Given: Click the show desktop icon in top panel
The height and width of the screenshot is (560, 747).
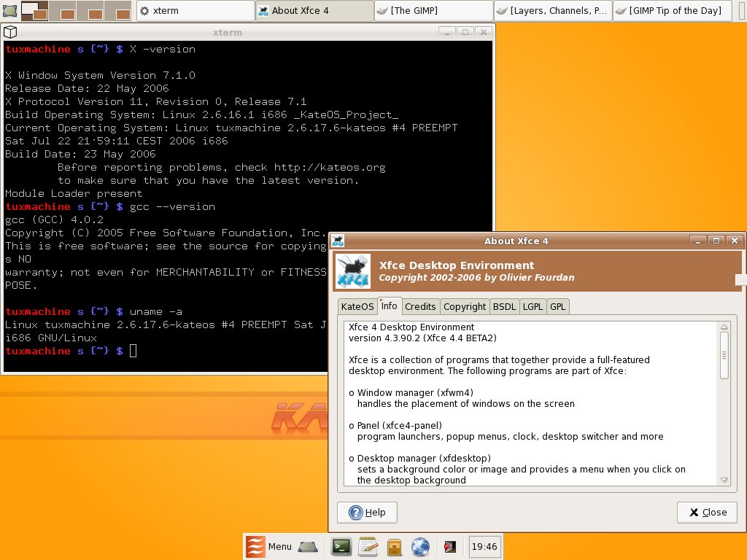Looking at the screenshot, I should pos(9,10).
